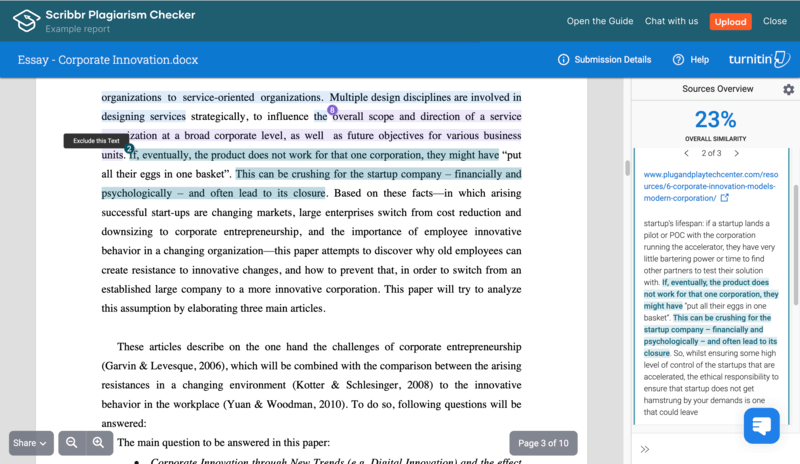Click the Sources Overview heading
Image resolution: width=800 pixels, height=464 pixels.
click(x=717, y=89)
